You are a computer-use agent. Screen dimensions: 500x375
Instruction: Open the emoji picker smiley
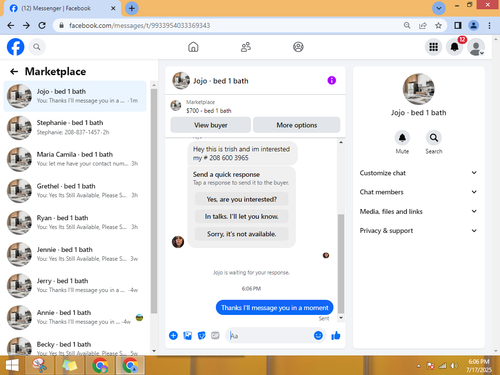(318, 335)
